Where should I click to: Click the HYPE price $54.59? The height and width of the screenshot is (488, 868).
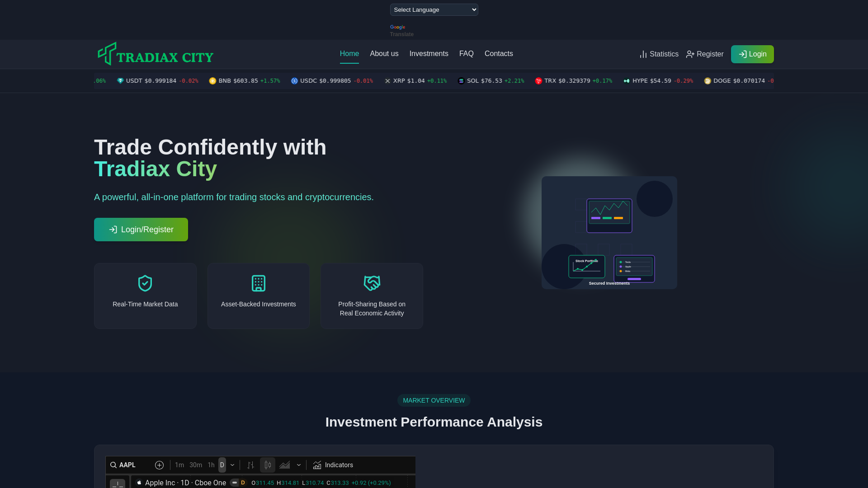(x=660, y=81)
